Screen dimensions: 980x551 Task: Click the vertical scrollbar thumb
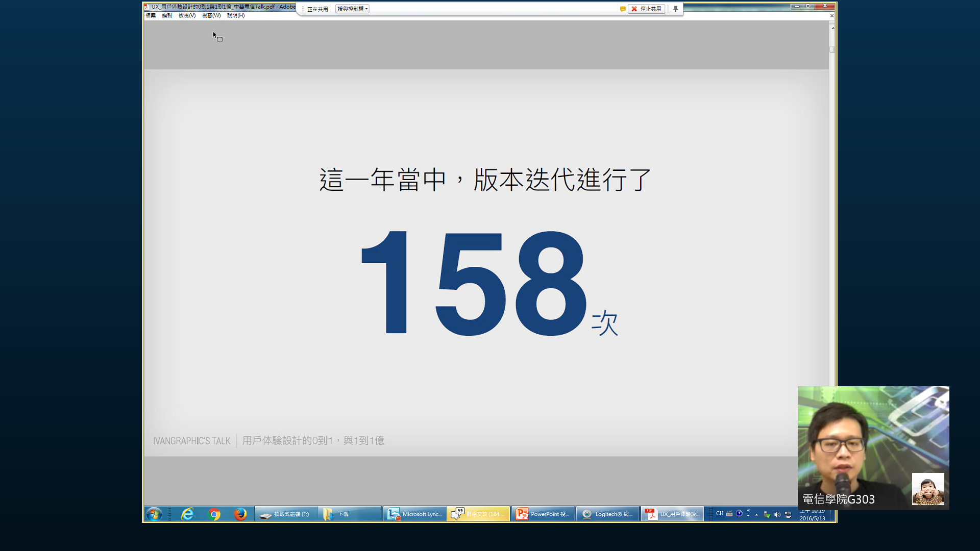(x=832, y=49)
